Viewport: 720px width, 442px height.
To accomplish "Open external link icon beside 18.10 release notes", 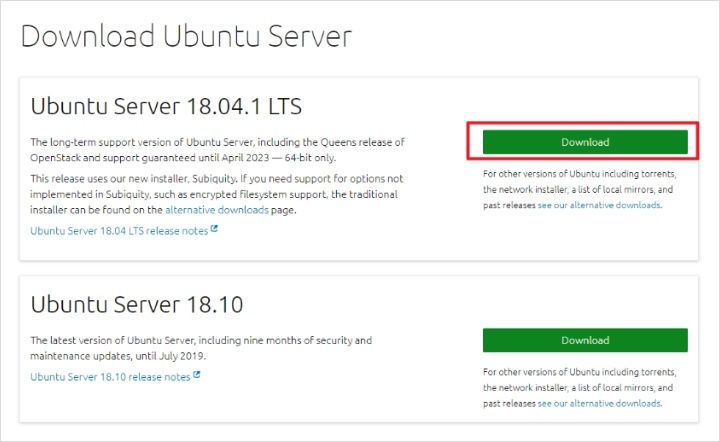I will [x=196, y=376].
